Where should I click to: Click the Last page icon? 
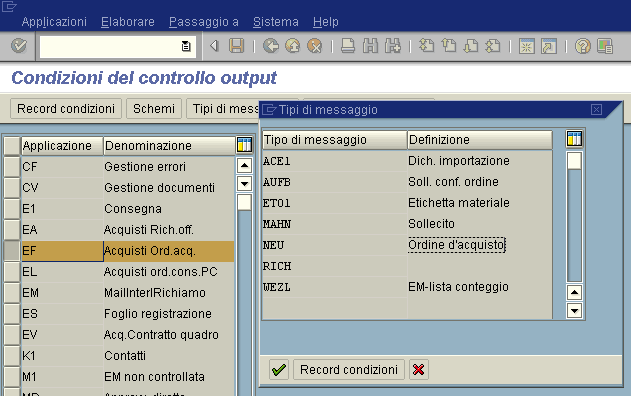pos(493,46)
